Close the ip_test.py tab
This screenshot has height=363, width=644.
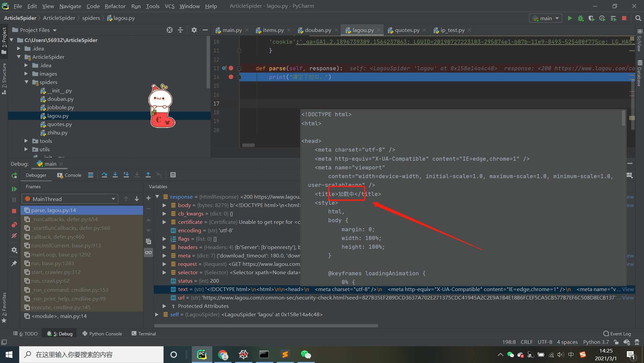click(469, 30)
